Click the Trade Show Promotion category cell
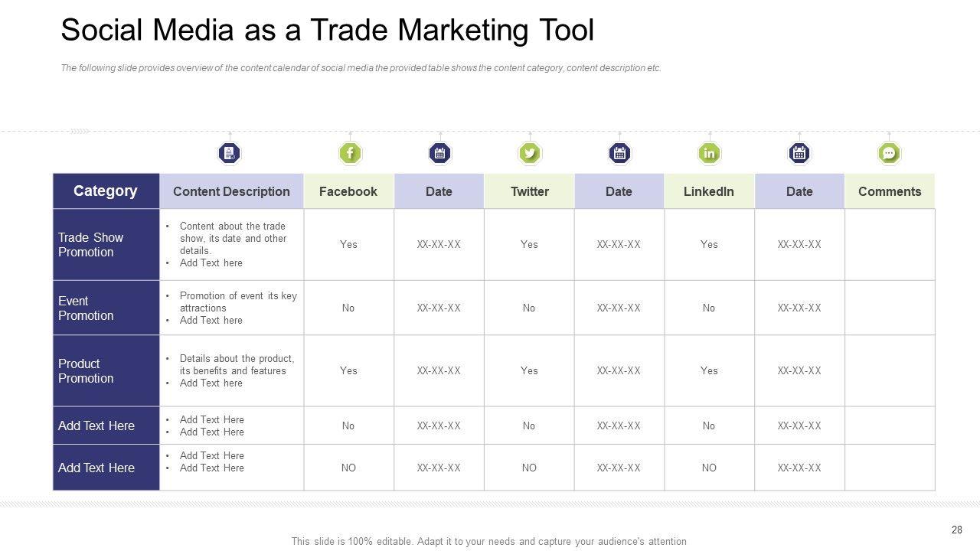The width and height of the screenshot is (980, 551). 106,245
